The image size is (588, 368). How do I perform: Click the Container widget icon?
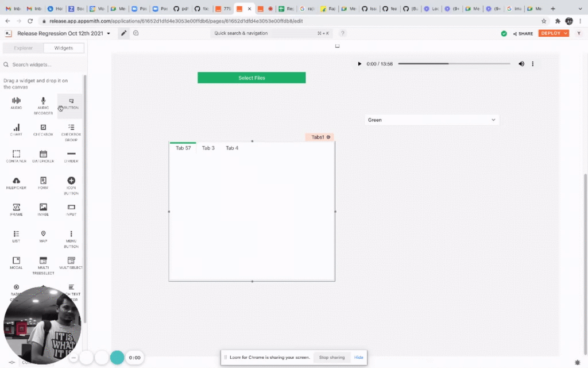click(16, 154)
